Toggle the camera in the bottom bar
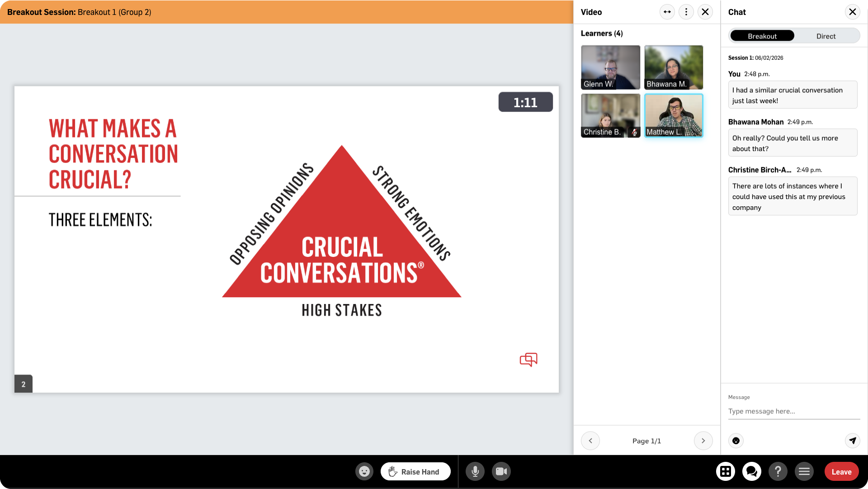Image resolution: width=868 pixels, height=489 pixels. coord(501,471)
